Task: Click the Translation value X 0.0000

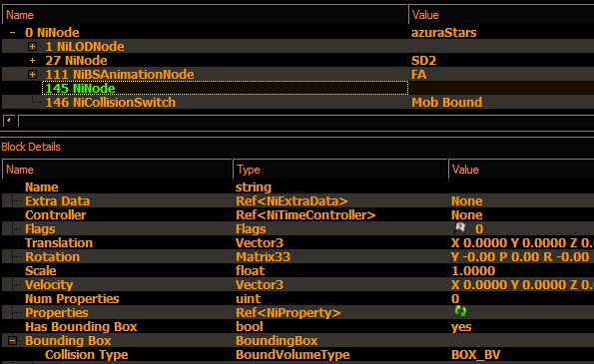Action: (x=522, y=243)
